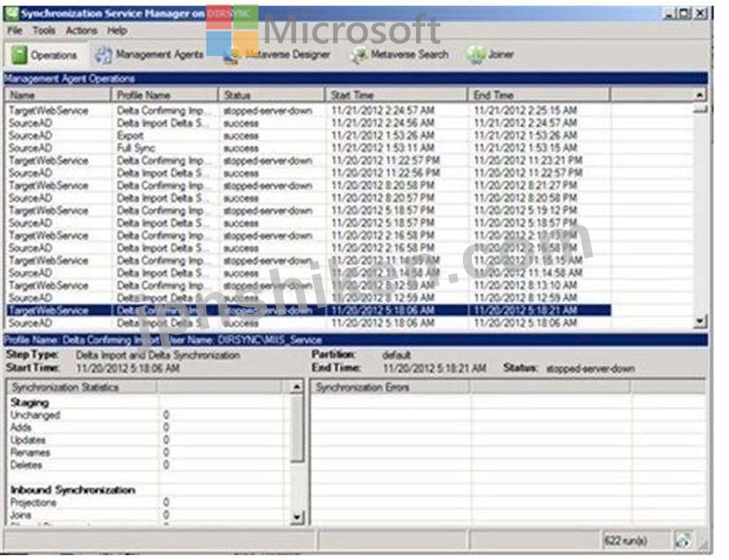Select TargetWebService run at 11/20/2012 5:18:57 PM

point(308,211)
